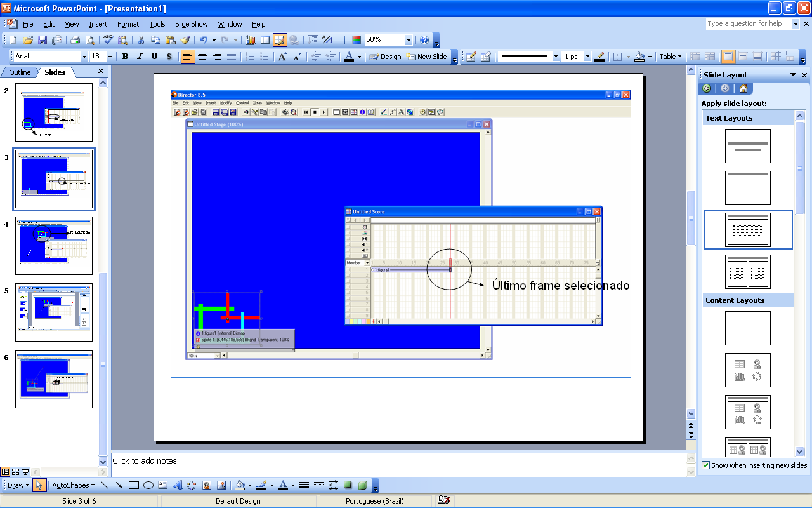Viewport: 812px width, 508px height.
Task: Click the Copy icon
Action: pyautogui.click(x=155, y=40)
